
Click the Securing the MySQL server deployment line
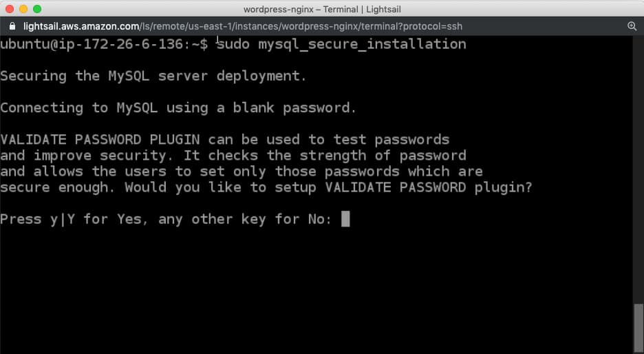point(153,76)
